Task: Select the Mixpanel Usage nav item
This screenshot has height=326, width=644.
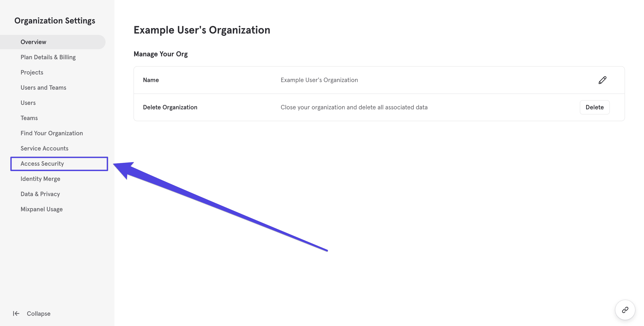Action: (42, 209)
